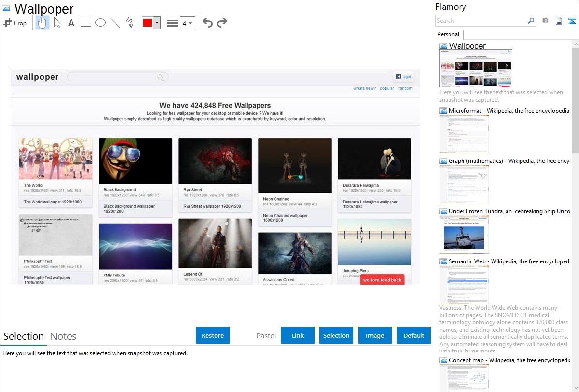Choose the text annotation tool
This screenshot has width=579, height=392.
point(71,23)
